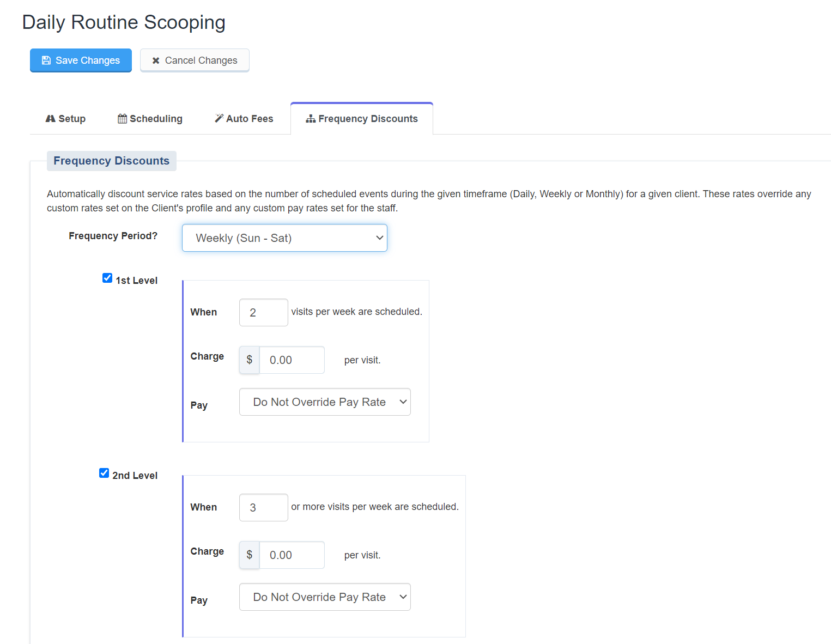Click the 2nd Level charge amount field
This screenshot has width=831, height=644.
pyautogui.click(x=292, y=555)
